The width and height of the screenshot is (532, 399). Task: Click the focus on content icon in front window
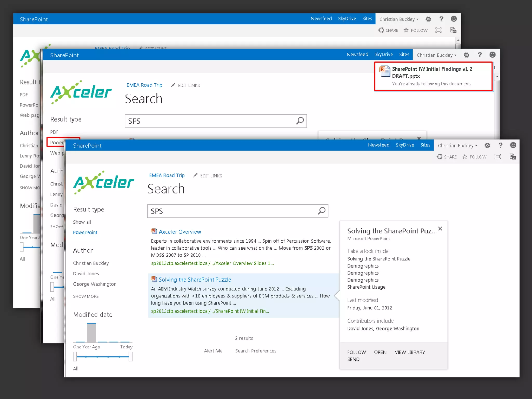click(497, 157)
